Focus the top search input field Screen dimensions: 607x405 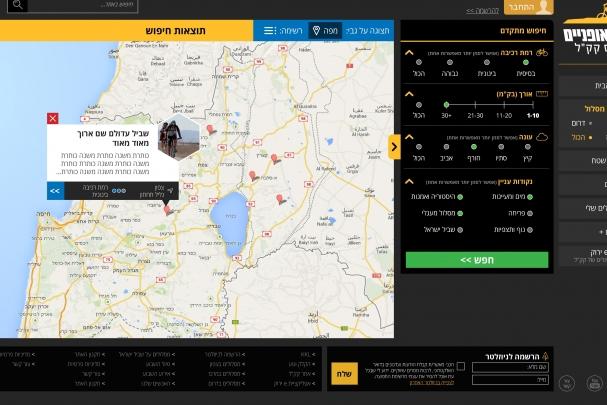pos(83,5)
